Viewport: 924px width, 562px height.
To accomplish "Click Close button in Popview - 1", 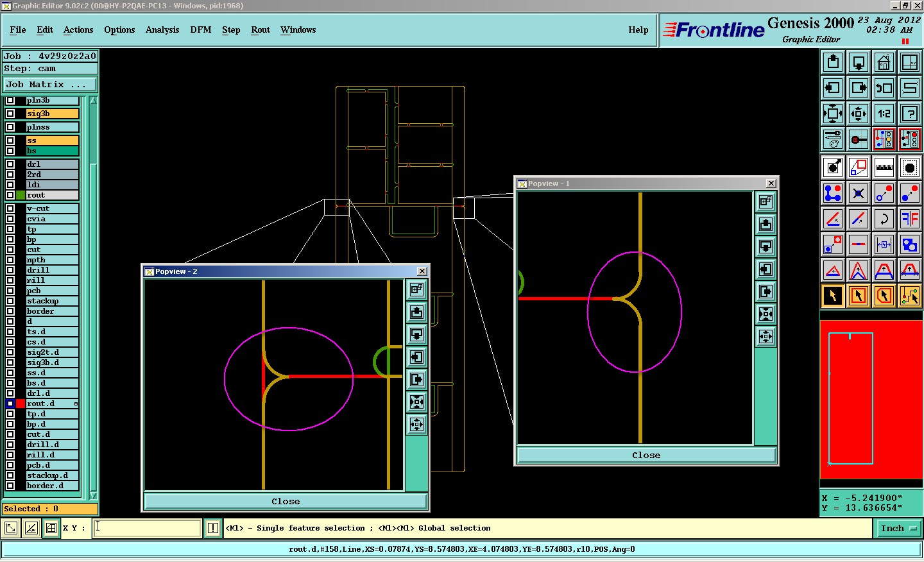I will (x=646, y=455).
